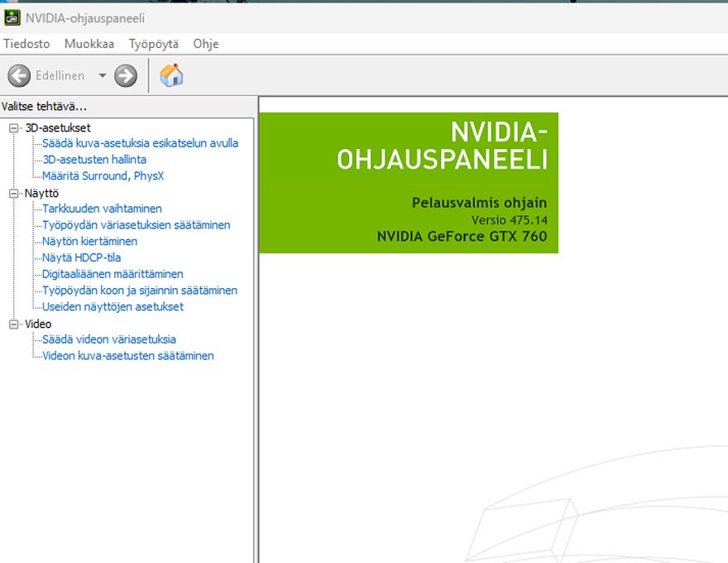Open Työpöydän väriasetuksien säätäminen
Screen dimensions: 728x563
[136, 225]
